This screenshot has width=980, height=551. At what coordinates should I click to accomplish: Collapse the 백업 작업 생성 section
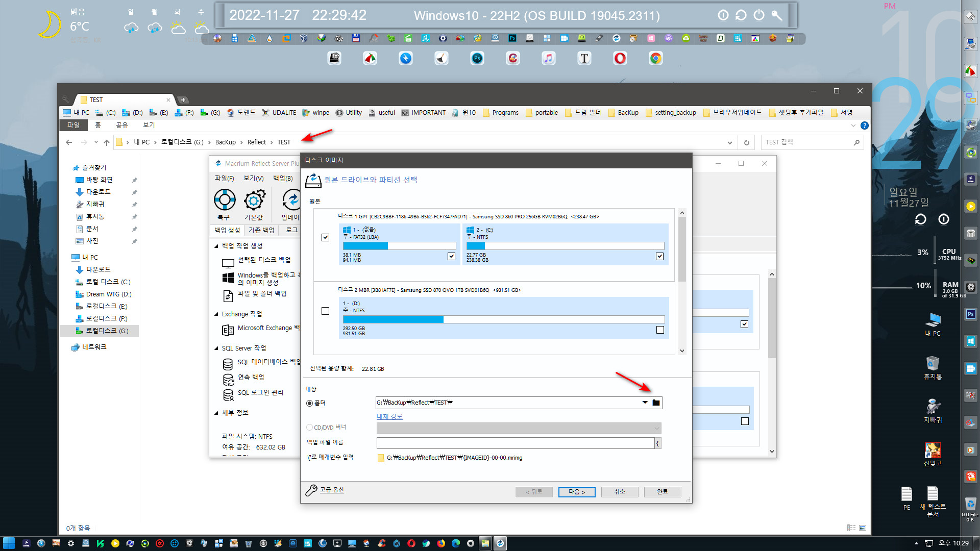(x=216, y=246)
